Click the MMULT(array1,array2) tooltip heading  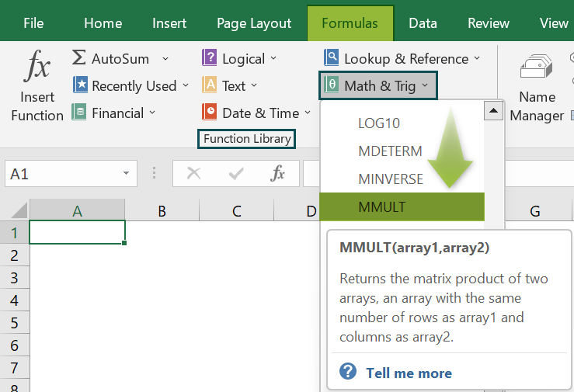pyautogui.click(x=415, y=248)
